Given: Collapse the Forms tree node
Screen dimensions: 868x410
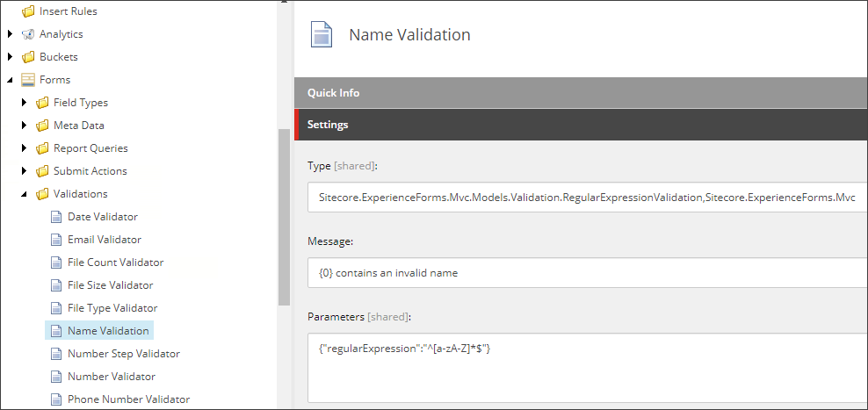Looking at the screenshot, I should tap(10, 80).
